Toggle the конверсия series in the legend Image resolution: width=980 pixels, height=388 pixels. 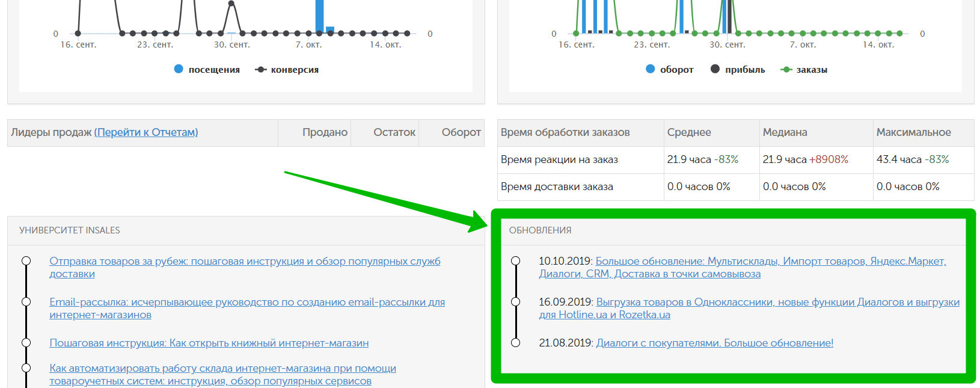287,70
